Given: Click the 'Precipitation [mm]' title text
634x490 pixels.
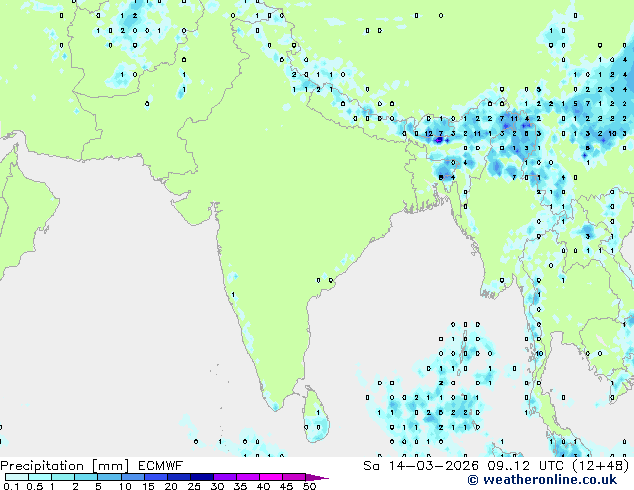Looking at the screenshot, I should coord(65,466).
